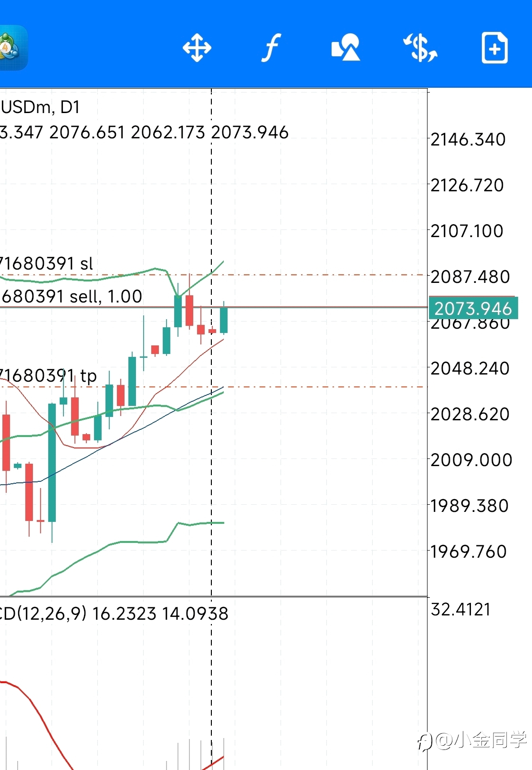The image size is (532, 770).
Task: Select the stop loss sl line label
Action: click(46, 263)
